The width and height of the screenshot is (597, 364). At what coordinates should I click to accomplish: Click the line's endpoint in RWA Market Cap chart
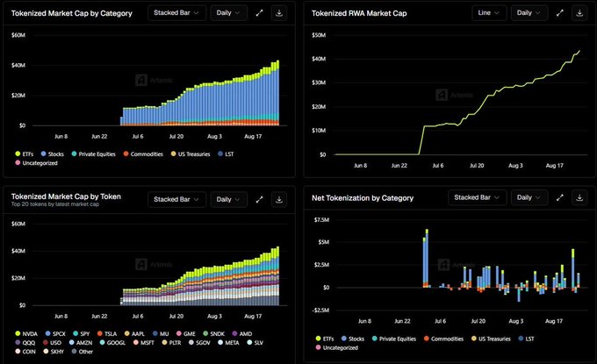click(x=579, y=51)
